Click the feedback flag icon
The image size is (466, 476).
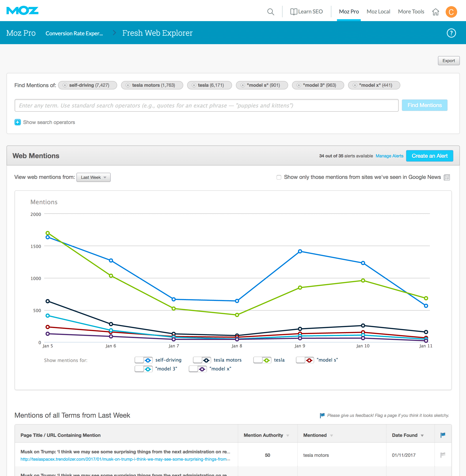322,415
